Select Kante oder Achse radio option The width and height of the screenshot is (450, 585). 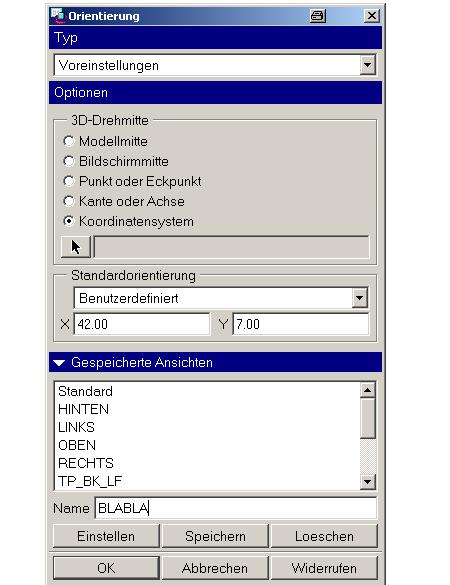69,201
